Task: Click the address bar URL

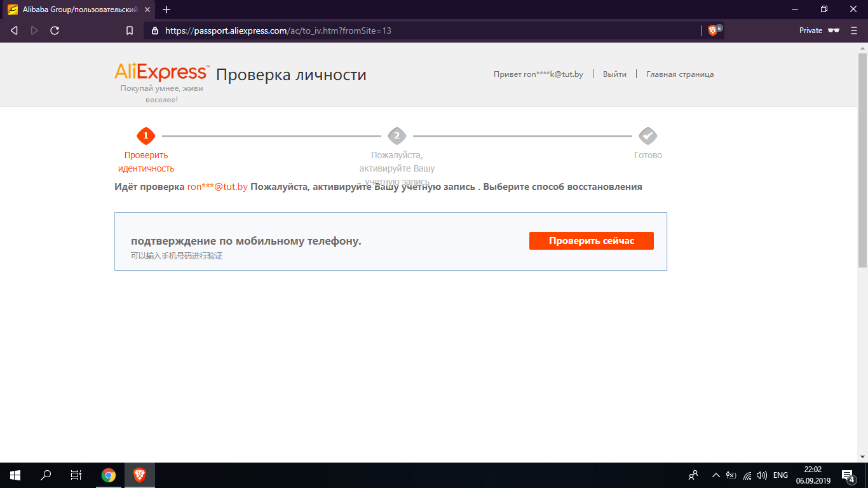Action: 278,30
